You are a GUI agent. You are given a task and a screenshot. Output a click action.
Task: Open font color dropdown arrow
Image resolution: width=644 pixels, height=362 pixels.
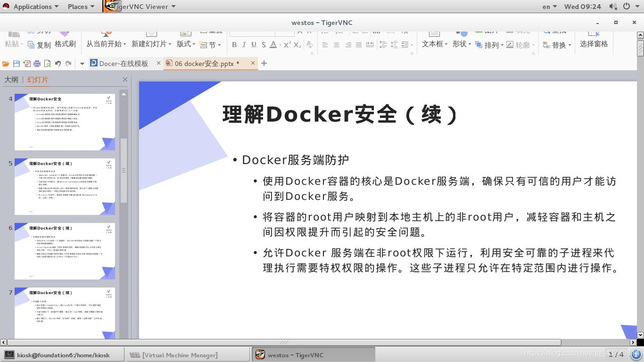[x=280, y=45]
